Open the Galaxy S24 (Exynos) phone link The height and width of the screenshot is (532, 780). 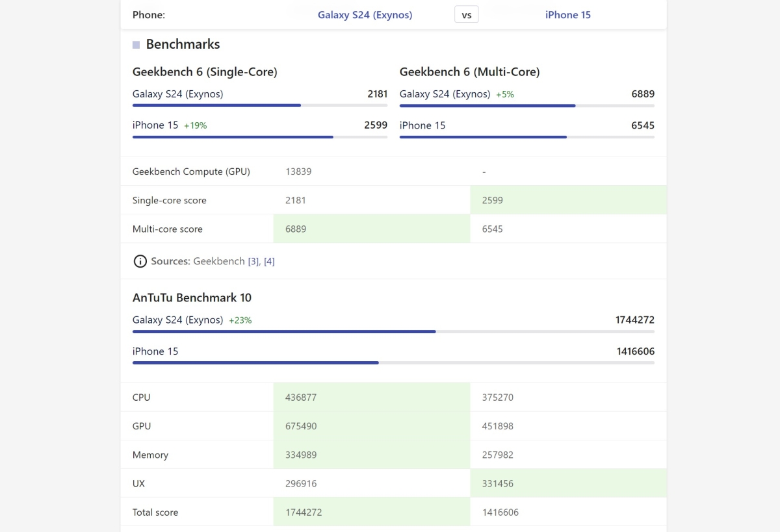coord(365,14)
